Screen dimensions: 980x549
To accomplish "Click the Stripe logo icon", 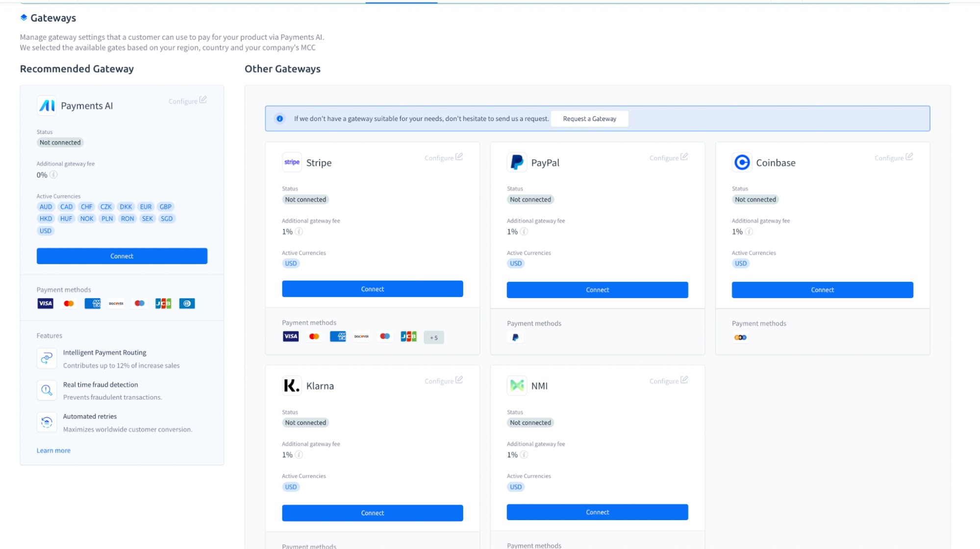I will tap(292, 162).
